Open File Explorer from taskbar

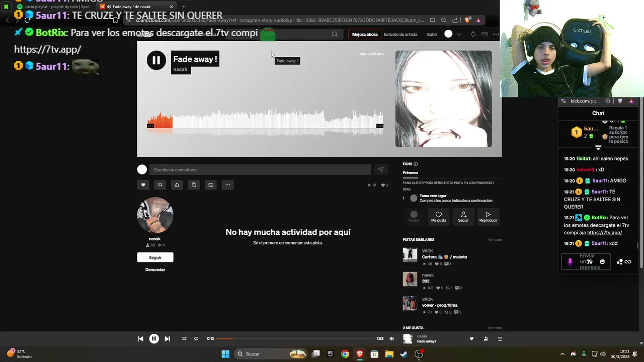[x=389, y=354]
